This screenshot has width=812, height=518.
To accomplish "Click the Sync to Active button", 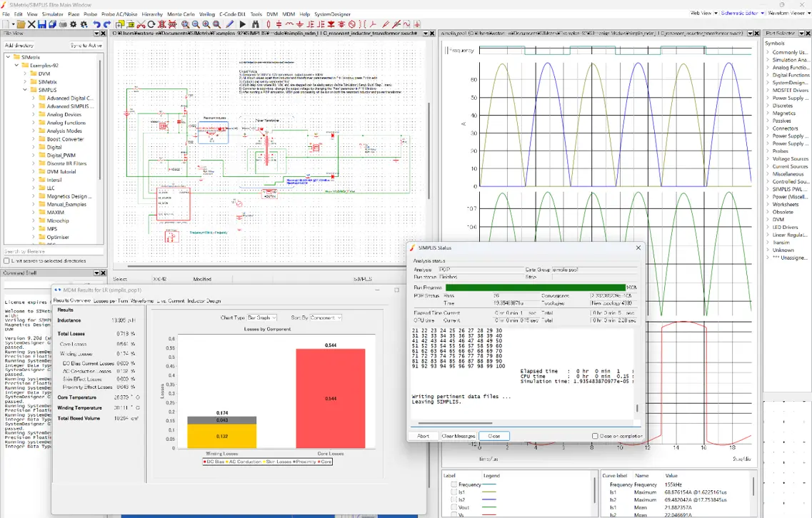I will pyautogui.click(x=86, y=46).
